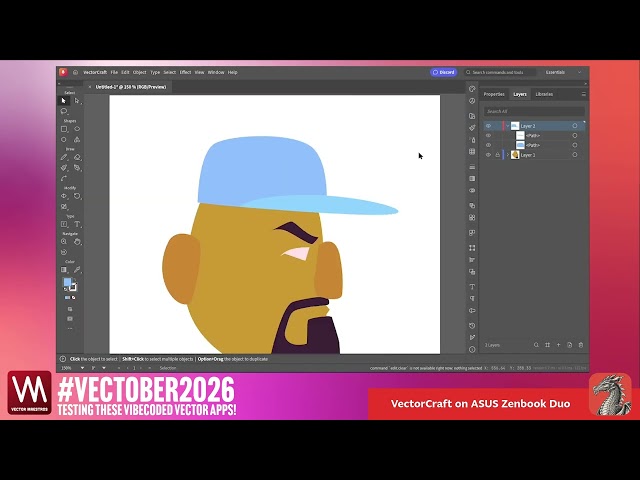Viewport: 640px width, 480px height.
Task: Click the Stroke color swatch
Action: (x=73, y=287)
